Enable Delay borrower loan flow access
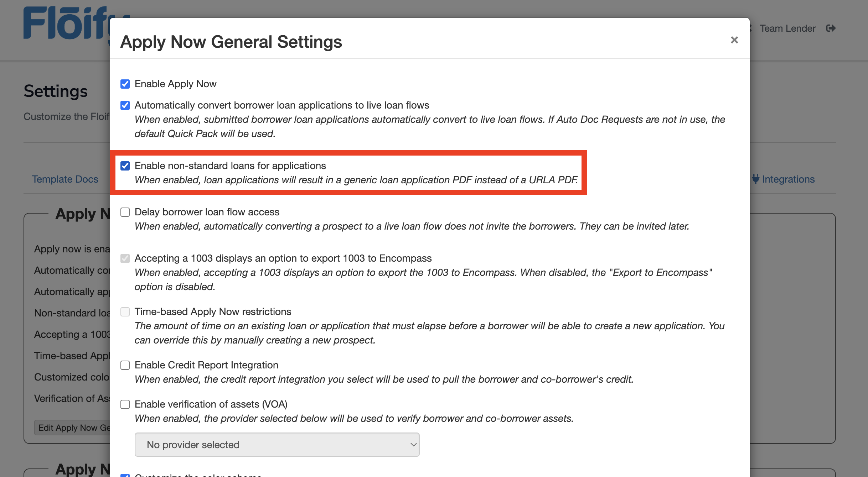 point(125,212)
